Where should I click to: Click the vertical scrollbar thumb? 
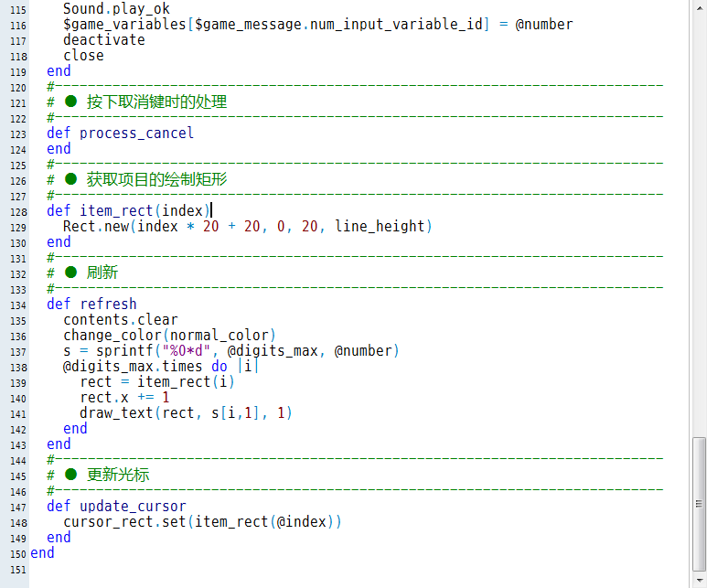(700, 504)
